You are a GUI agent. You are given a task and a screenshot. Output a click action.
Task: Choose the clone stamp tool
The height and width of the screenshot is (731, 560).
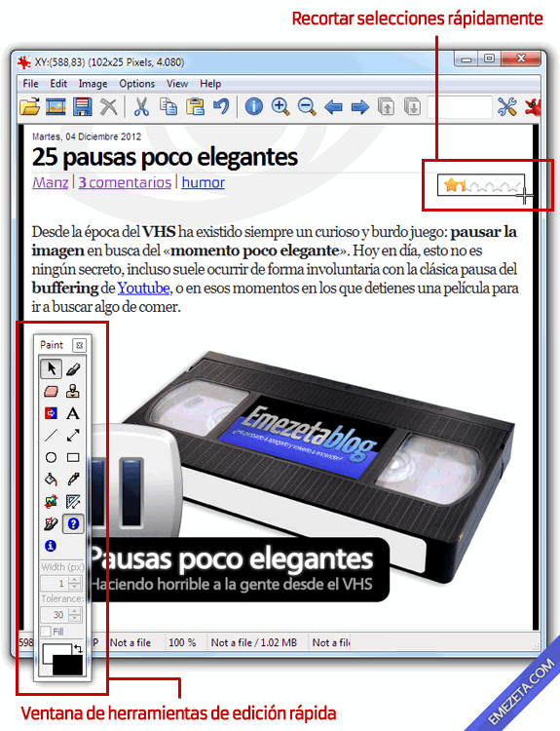coord(73,391)
